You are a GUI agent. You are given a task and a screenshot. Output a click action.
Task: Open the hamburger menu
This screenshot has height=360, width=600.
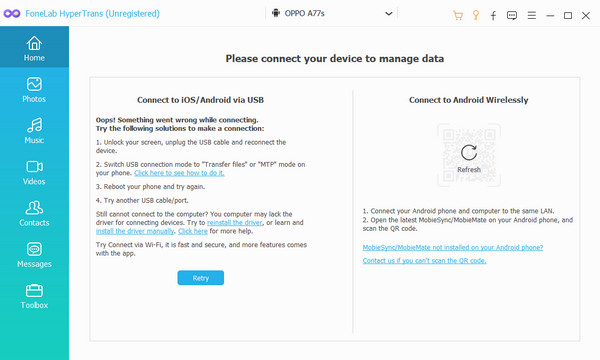click(x=532, y=15)
